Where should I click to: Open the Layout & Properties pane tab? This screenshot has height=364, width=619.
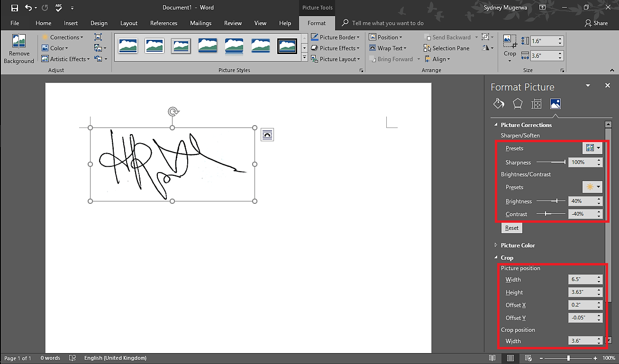coord(537,104)
